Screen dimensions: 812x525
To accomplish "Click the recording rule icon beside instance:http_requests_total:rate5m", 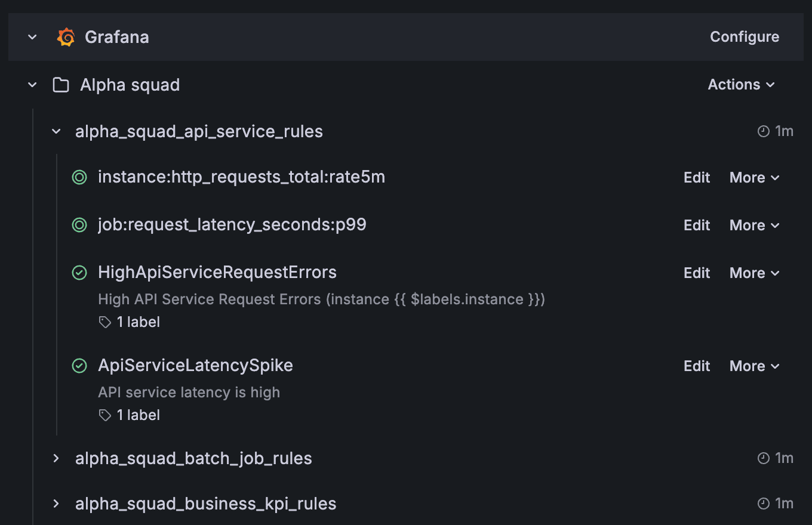I will point(79,177).
